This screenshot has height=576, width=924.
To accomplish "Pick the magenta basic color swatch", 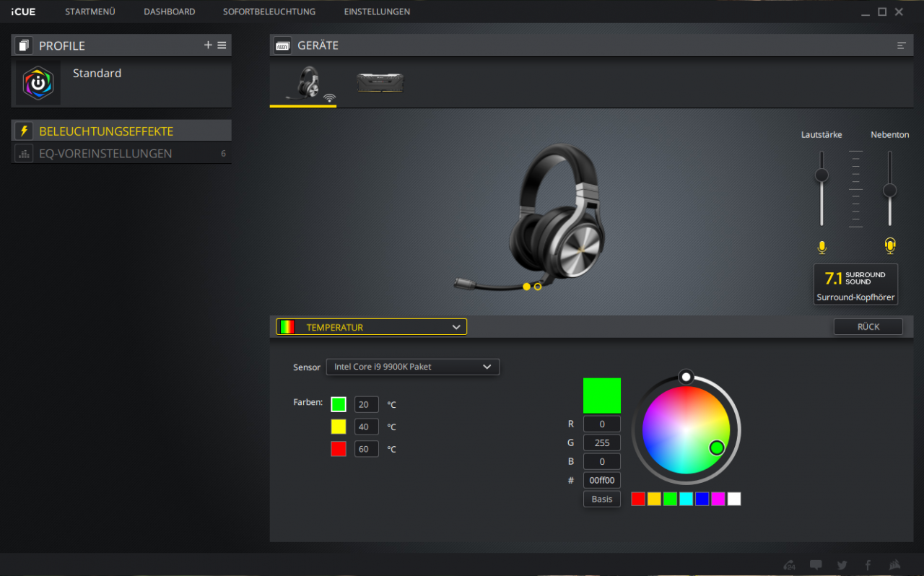I will 718,499.
